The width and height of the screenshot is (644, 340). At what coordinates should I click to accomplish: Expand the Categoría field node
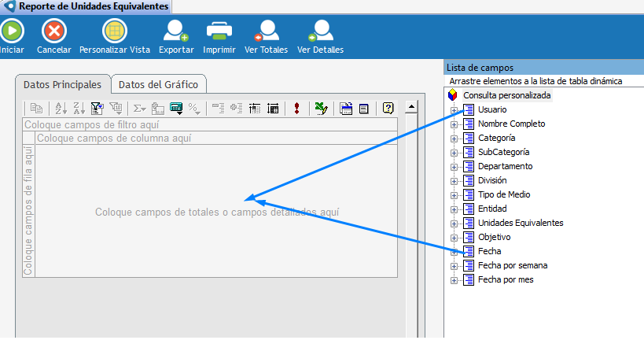454,138
